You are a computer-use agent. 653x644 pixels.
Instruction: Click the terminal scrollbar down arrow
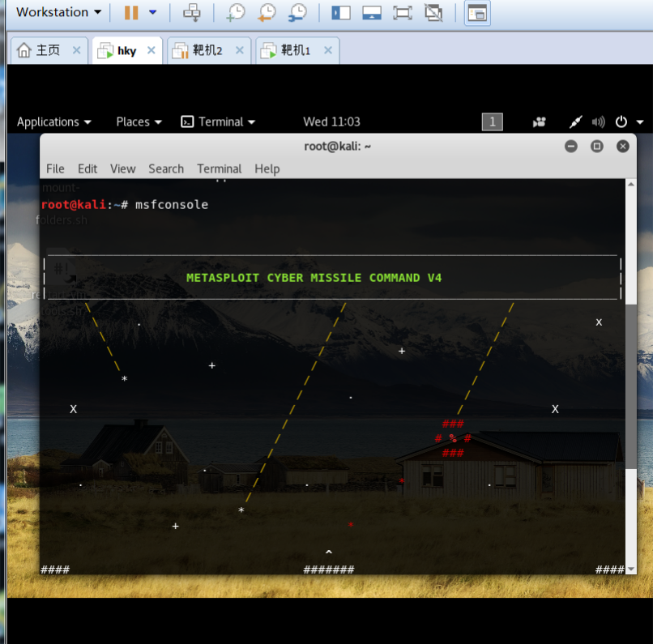click(x=631, y=569)
